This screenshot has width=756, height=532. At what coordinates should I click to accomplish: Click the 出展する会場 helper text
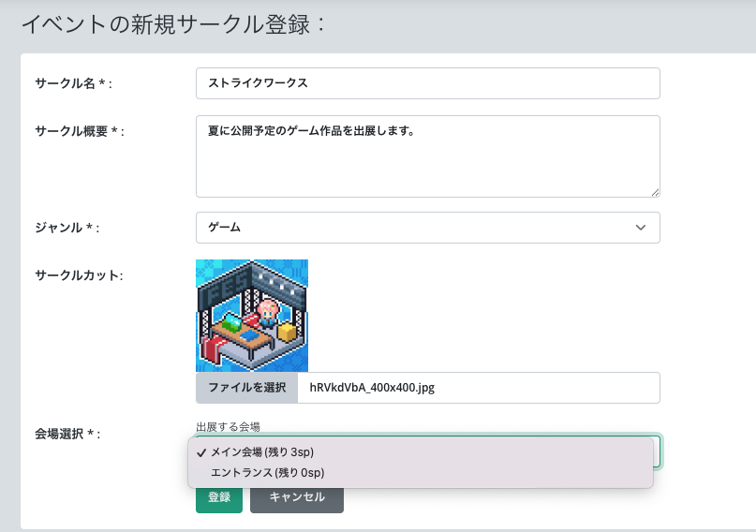click(228, 427)
